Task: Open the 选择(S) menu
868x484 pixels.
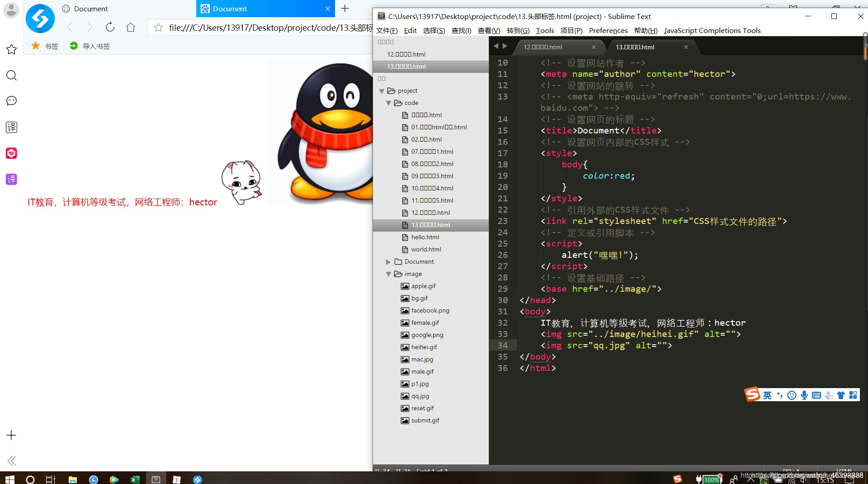Action: point(434,30)
